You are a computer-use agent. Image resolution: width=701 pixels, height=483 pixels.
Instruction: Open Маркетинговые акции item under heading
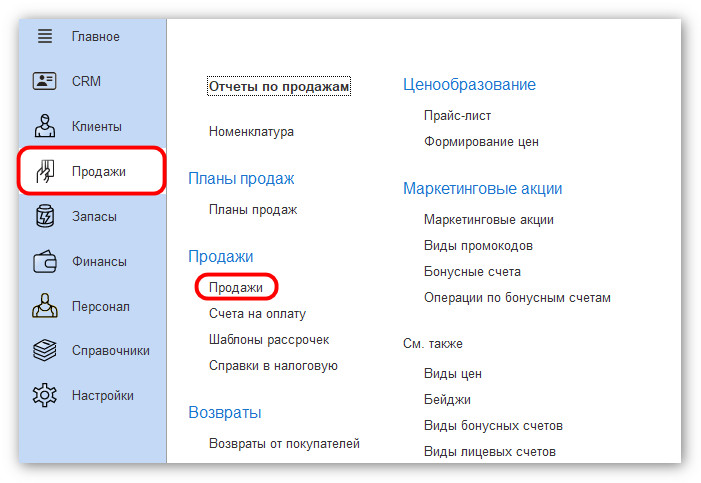pyautogui.click(x=489, y=220)
